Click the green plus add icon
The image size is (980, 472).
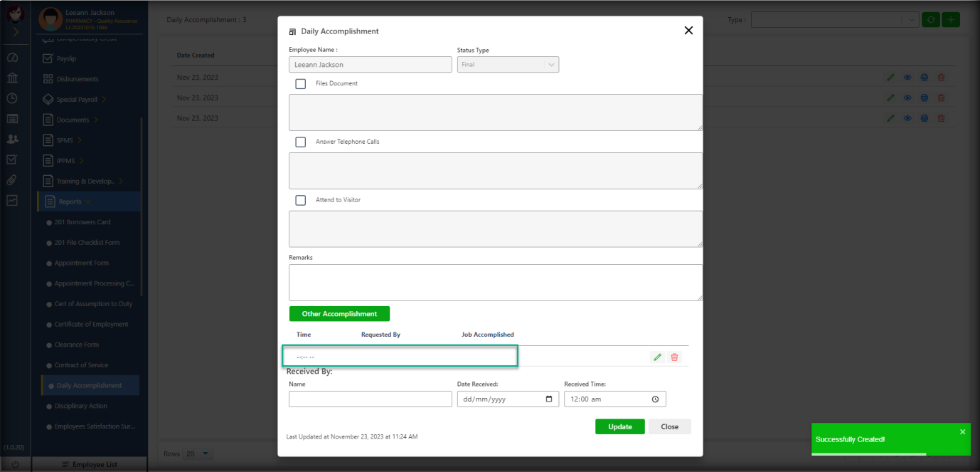(951, 20)
